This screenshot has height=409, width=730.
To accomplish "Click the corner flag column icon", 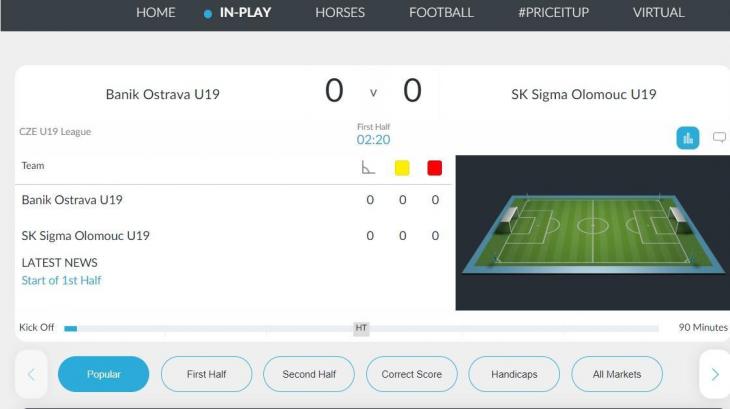I will (369, 167).
